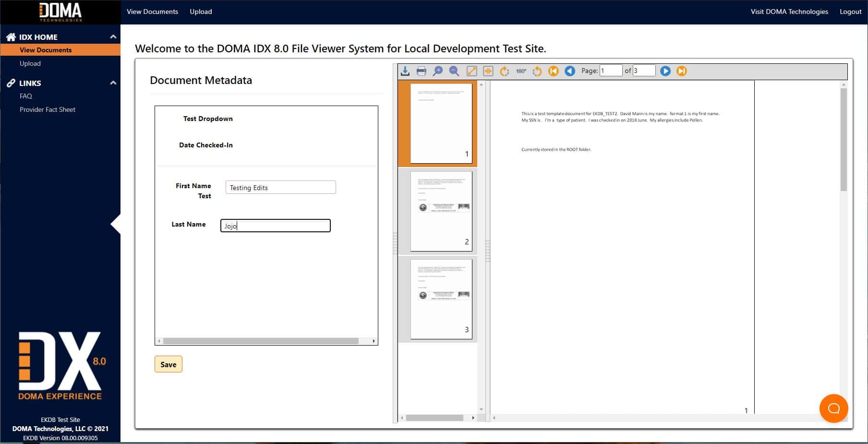Rotate page 180 degrees

point(521,71)
